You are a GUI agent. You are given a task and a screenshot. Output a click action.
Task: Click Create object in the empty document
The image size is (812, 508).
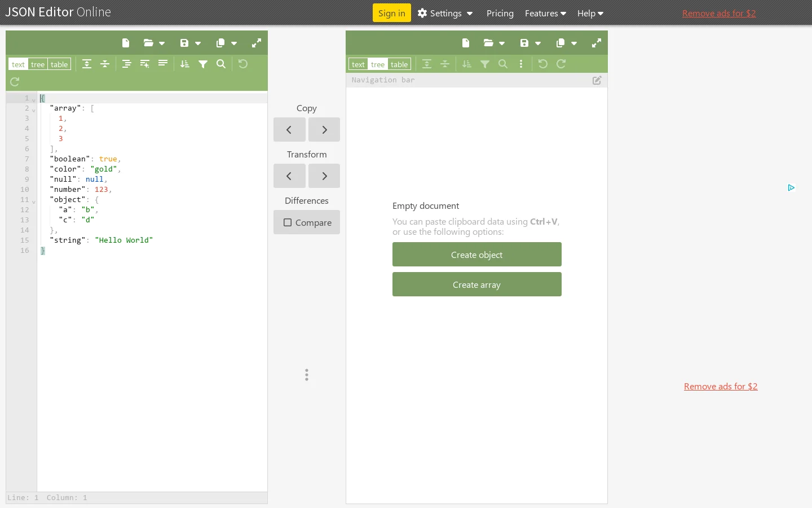point(477,255)
